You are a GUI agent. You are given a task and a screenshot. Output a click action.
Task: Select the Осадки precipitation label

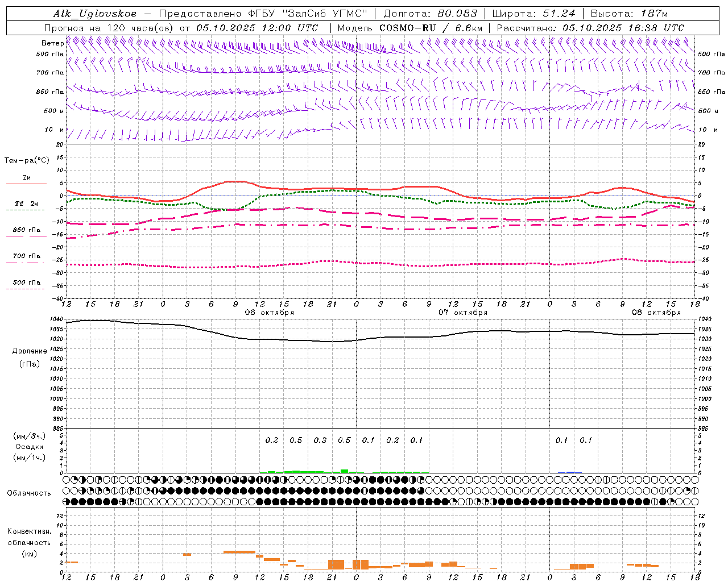coord(30,447)
